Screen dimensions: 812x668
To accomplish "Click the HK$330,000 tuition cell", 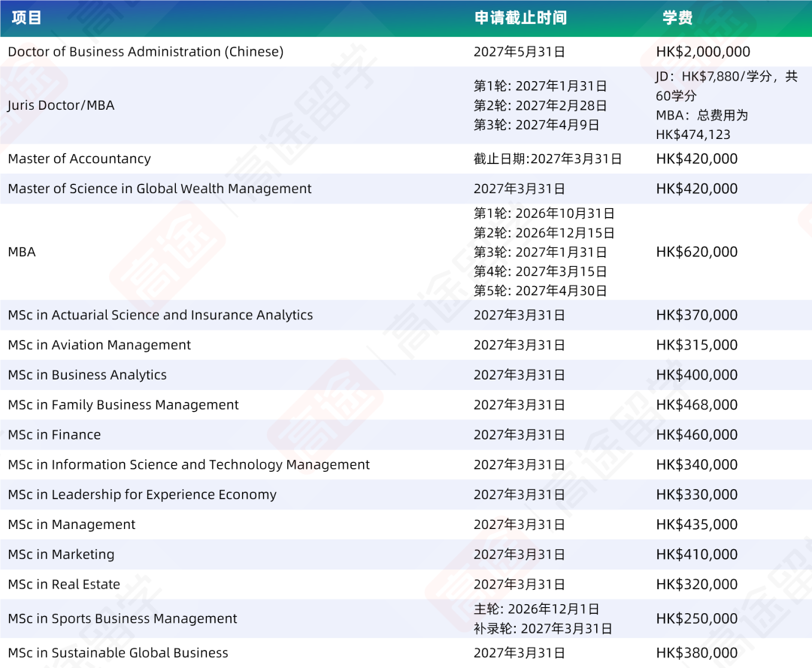I will click(x=696, y=495).
